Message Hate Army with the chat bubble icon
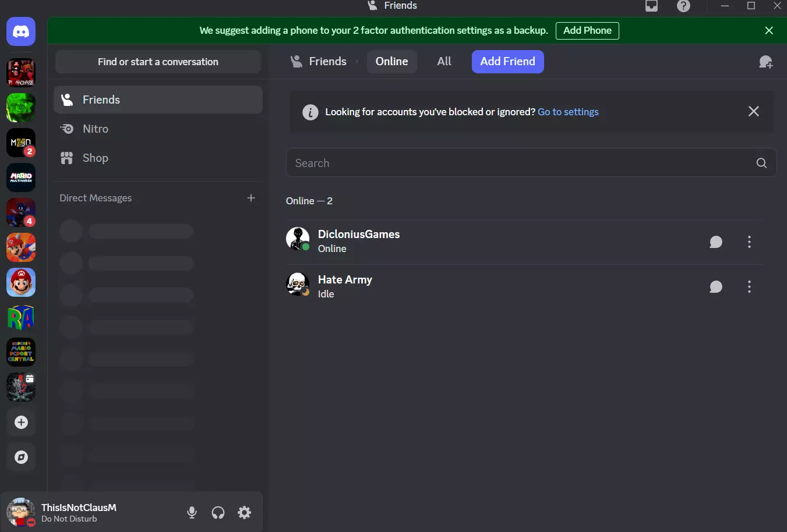Viewport: 787px width, 532px height. tap(716, 287)
